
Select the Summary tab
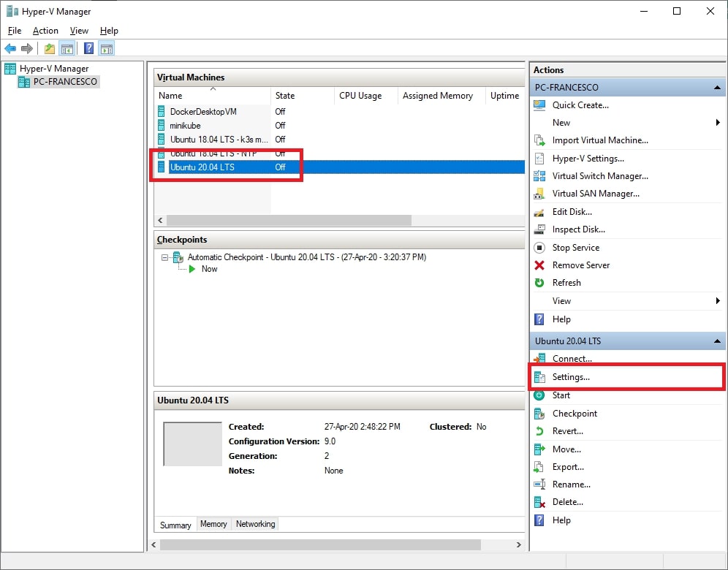[x=175, y=525]
